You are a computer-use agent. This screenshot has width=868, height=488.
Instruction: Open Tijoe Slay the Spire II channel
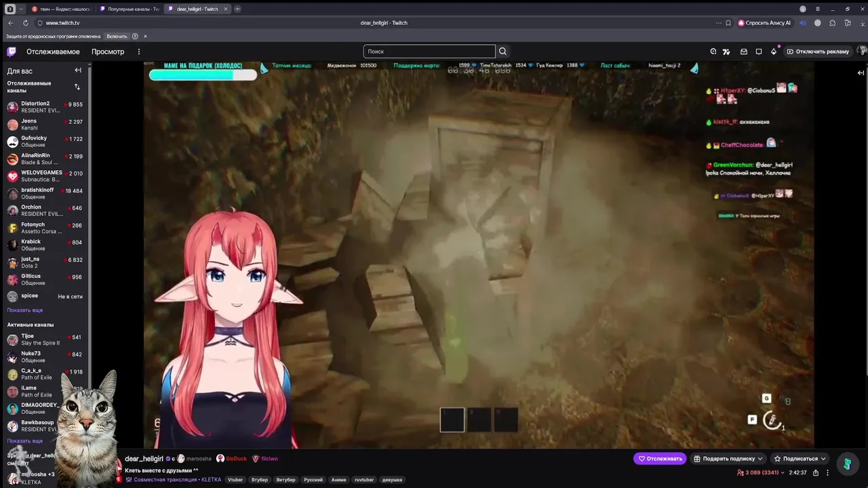45,340
